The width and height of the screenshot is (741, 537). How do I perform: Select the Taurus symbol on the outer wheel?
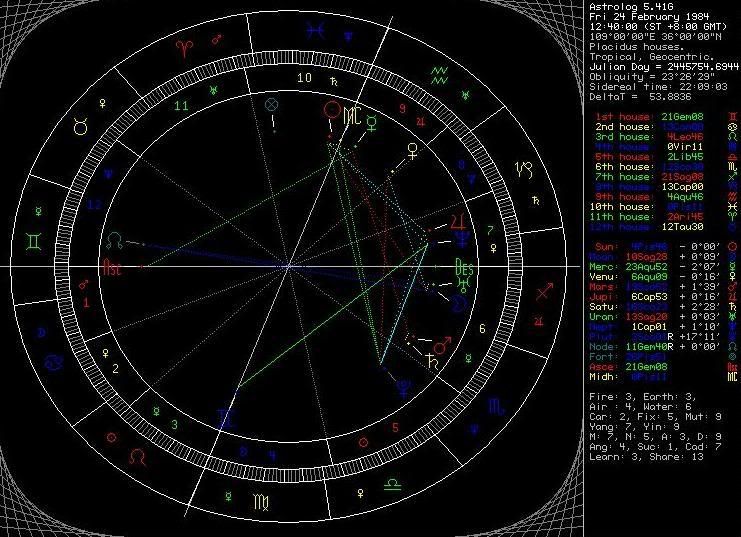[80, 126]
